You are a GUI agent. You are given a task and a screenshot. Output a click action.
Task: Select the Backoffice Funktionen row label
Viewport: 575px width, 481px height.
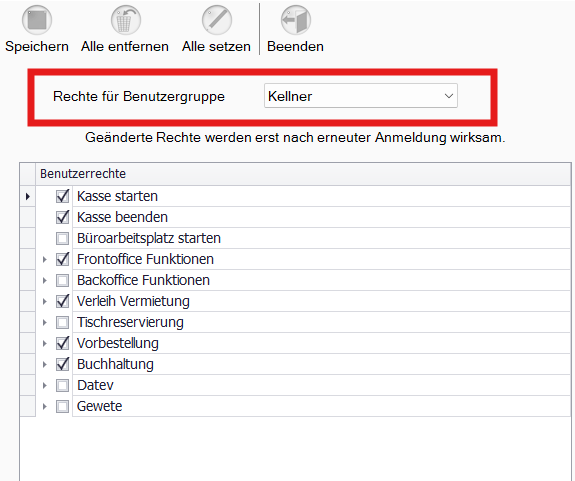[143, 280]
